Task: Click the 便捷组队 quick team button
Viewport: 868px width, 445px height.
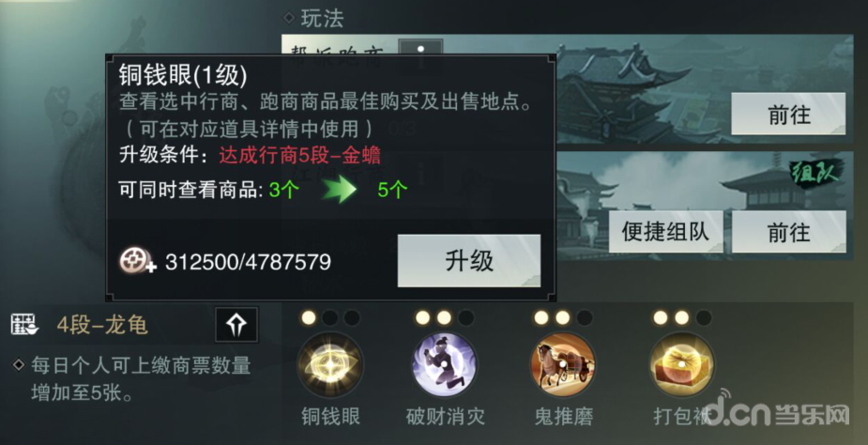Action: pos(666,232)
